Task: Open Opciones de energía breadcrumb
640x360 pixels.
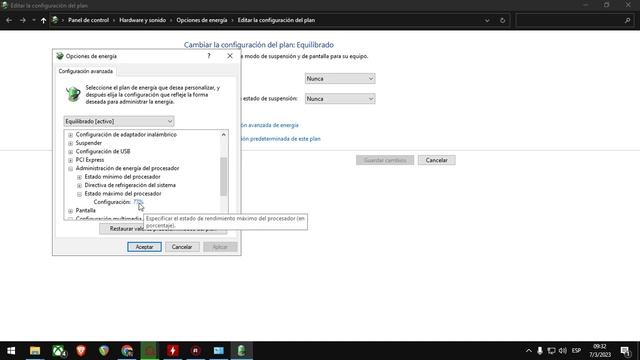Action: [x=202, y=20]
